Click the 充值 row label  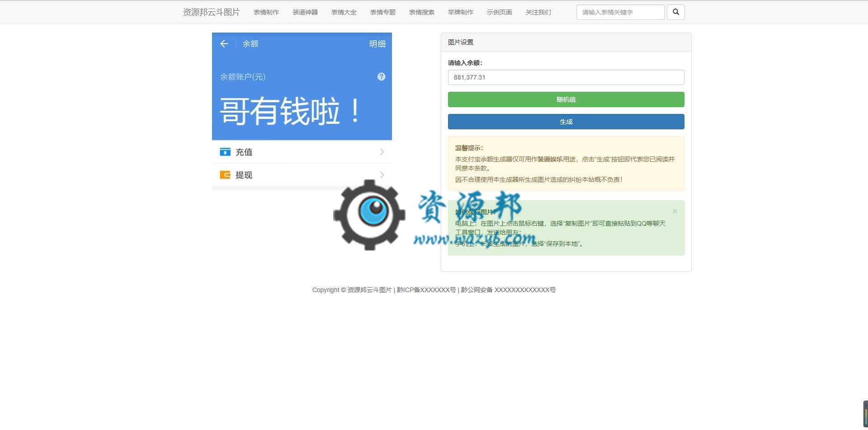click(x=244, y=152)
